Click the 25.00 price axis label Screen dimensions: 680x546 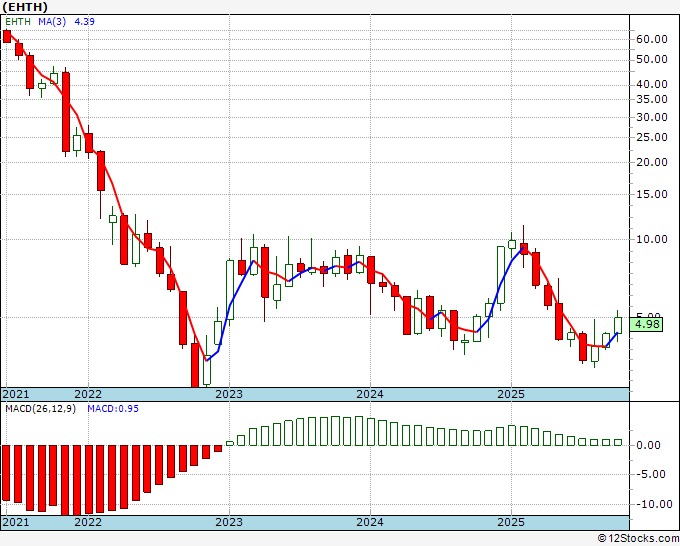pos(652,137)
